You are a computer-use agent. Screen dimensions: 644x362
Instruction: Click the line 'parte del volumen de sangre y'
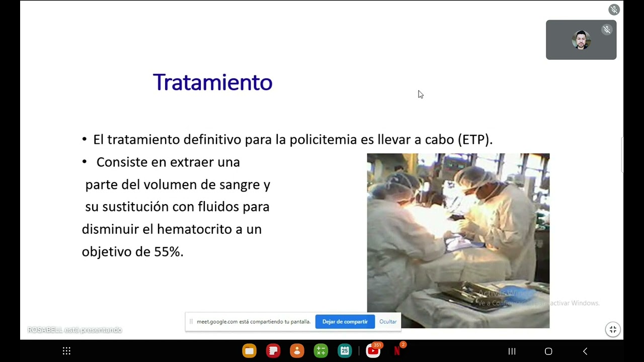(x=178, y=185)
